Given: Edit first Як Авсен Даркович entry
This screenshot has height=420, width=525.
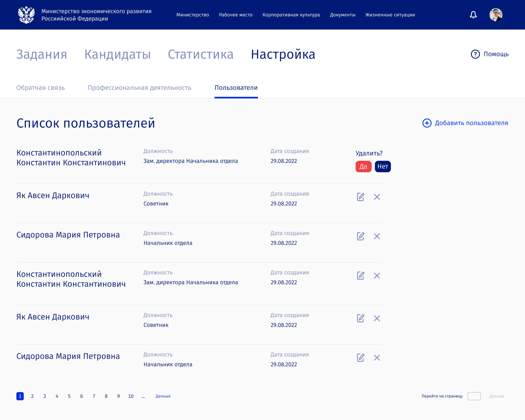Looking at the screenshot, I should [x=360, y=197].
